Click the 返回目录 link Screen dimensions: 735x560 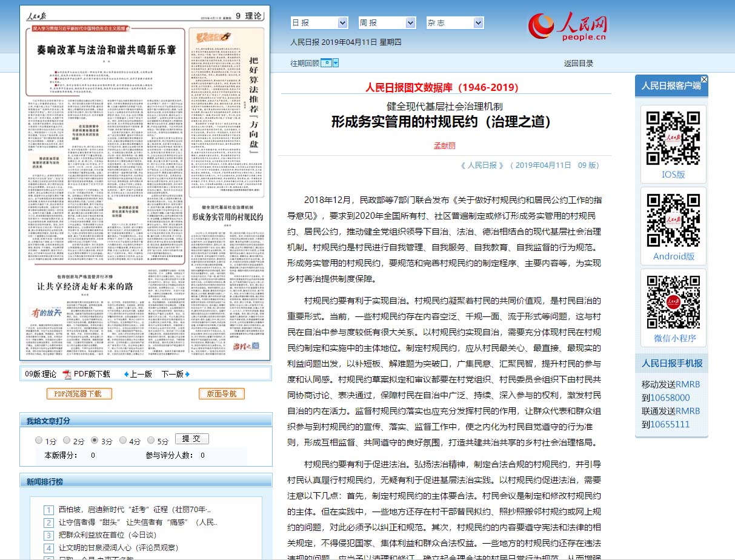[579, 63]
